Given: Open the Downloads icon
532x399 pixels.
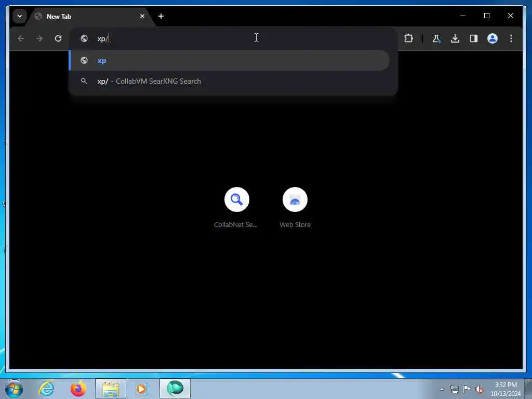Looking at the screenshot, I should (x=455, y=38).
